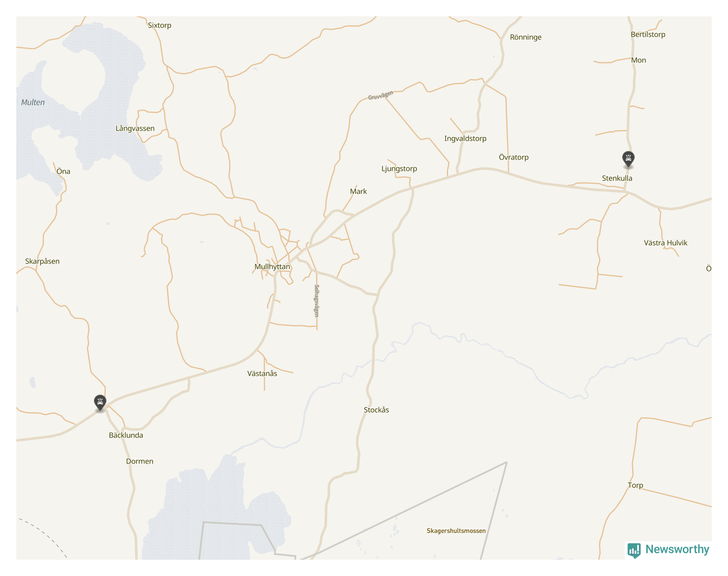Click the car marker near Stenkulla
Viewport: 728px width, 576px height.
[628, 159]
